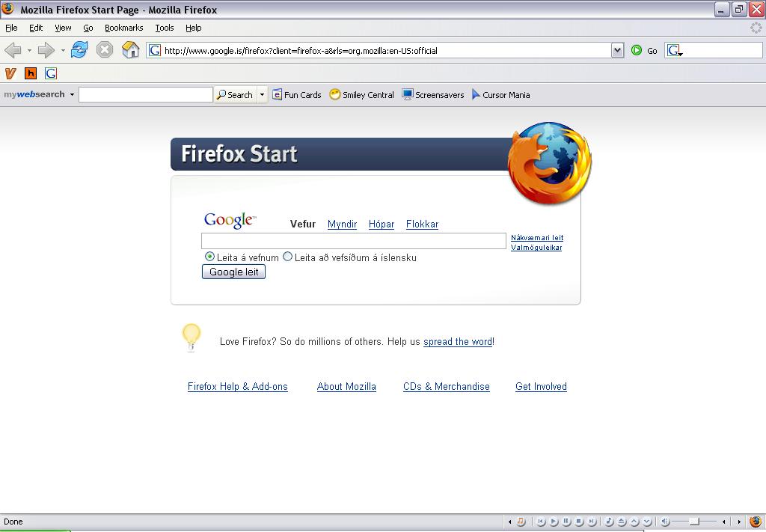This screenshot has height=532, width=766.
Task: Click the up chevron icon in player
Action: click(634, 522)
